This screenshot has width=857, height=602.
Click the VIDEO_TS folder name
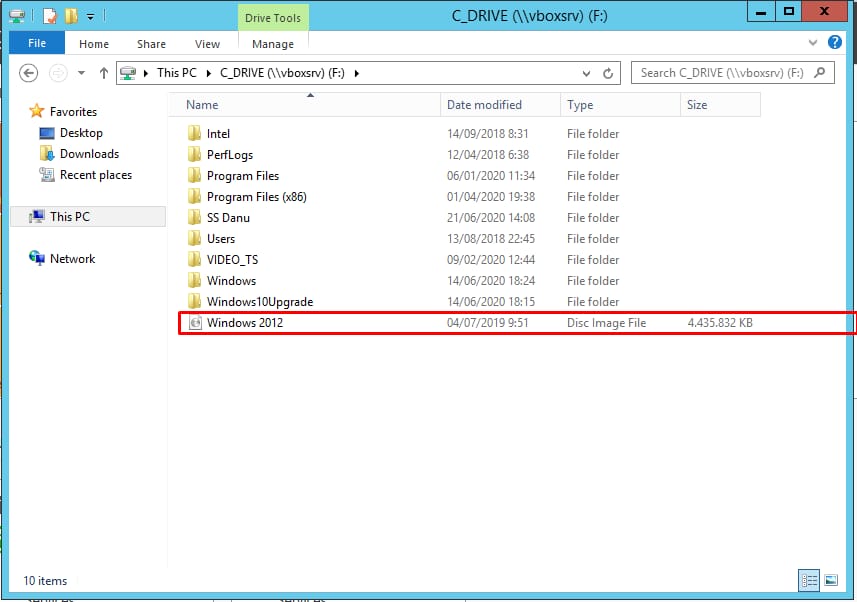(232, 260)
